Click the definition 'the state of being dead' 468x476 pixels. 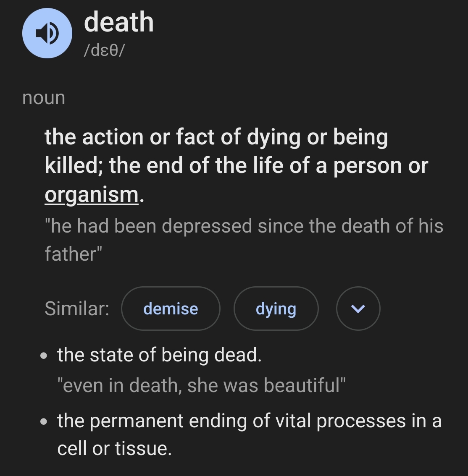click(160, 355)
